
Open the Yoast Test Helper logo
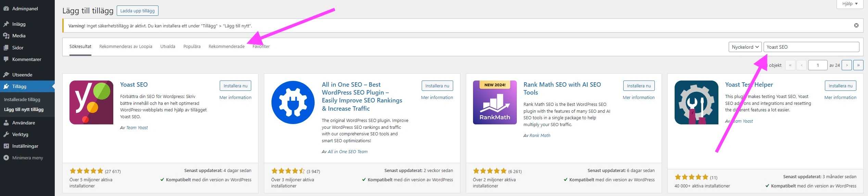click(697, 102)
